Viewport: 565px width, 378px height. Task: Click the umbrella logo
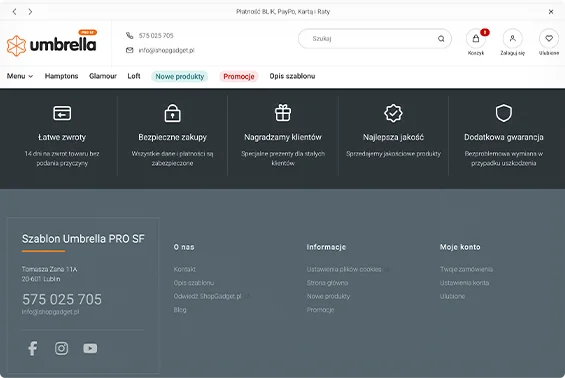[52, 44]
